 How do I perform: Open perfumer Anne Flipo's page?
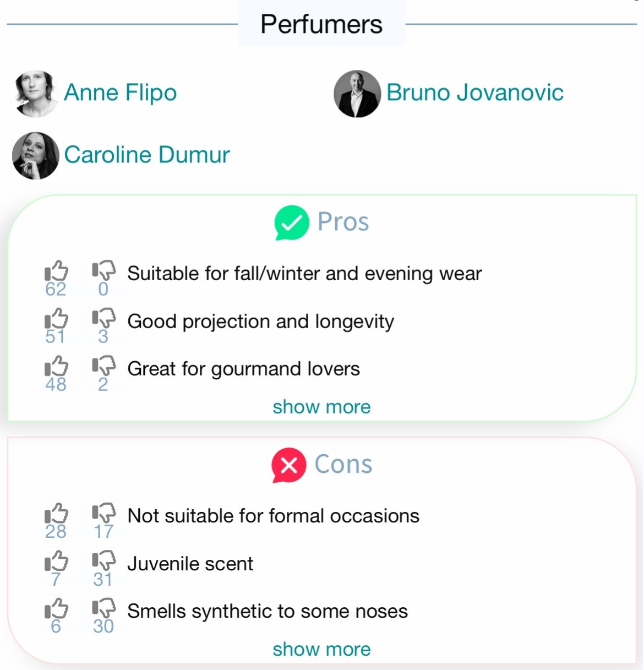click(x=120, y=93)
